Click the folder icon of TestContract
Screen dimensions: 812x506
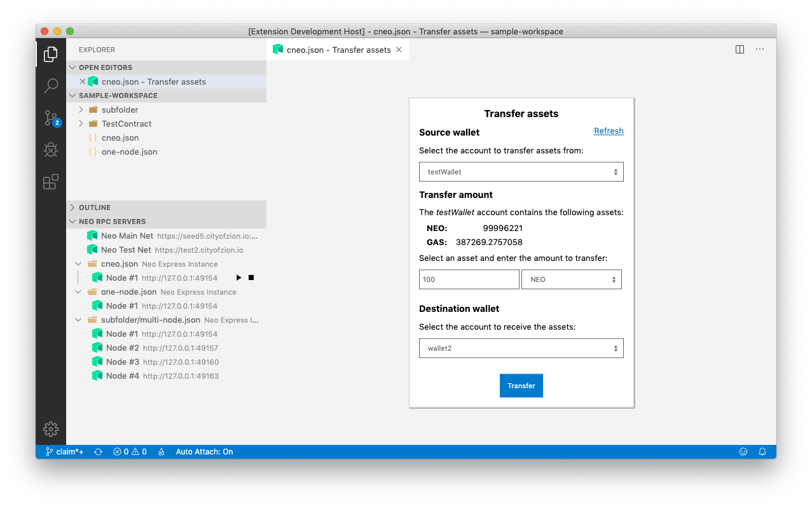pyautogui.click(x=93, y=124)
